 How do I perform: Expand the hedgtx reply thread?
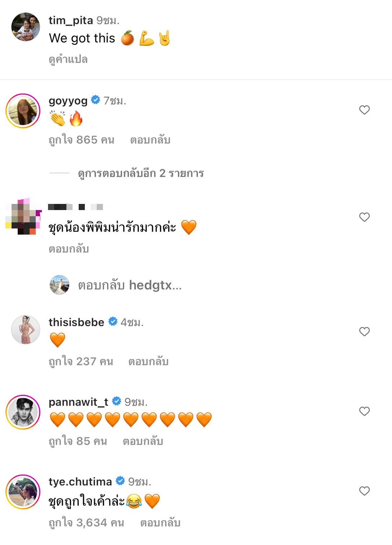[x=130, y=285]
